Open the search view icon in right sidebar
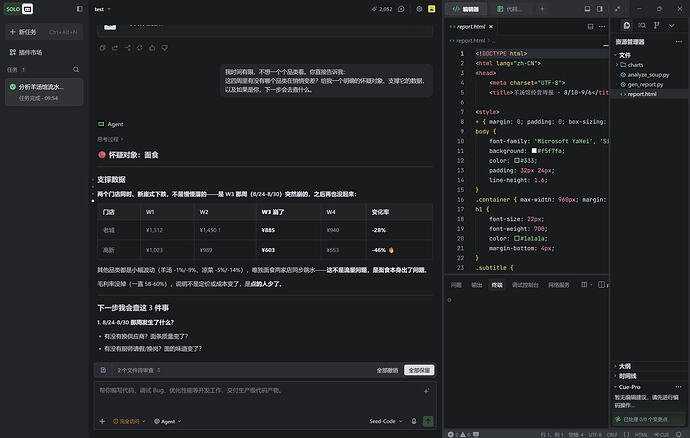This screenshot has width=690, height=438. 642,26
